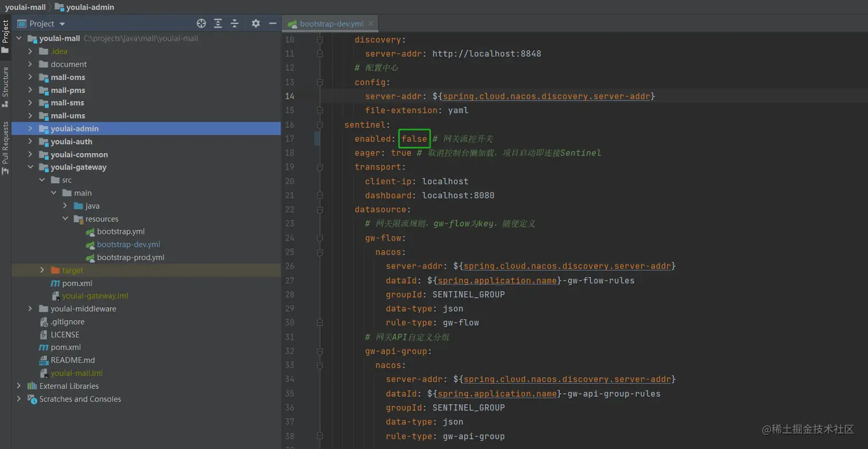Expand the youlai-admin module

click(x=30, y=129)
